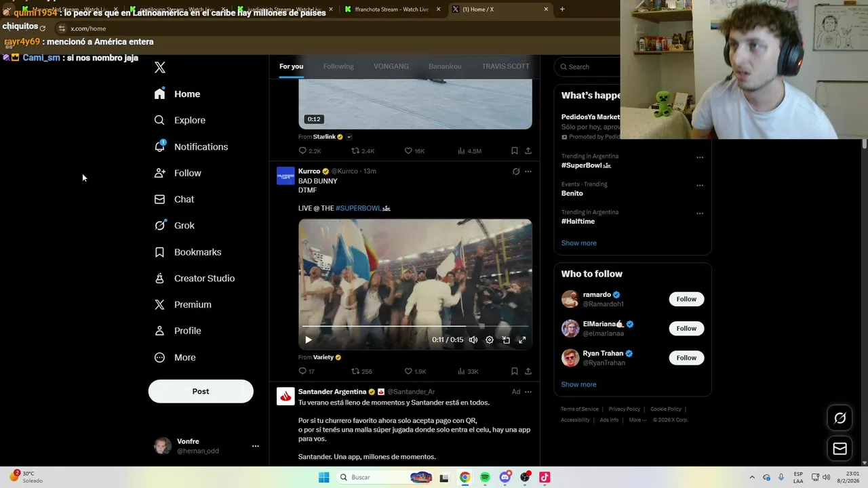The image size is (868, 488).
Task: Open the video settings gear
Action: (490, 340)
